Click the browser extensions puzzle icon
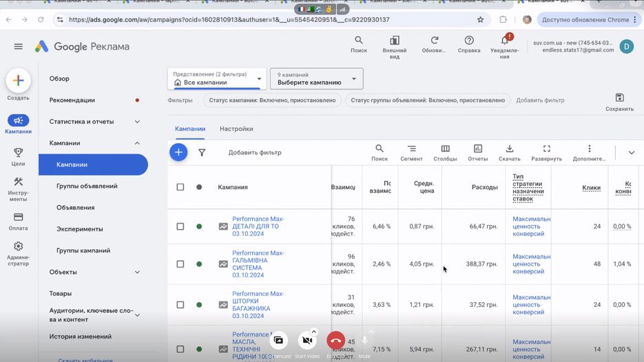This screenshot has height=362, width=644. click(x=503, y=19)
